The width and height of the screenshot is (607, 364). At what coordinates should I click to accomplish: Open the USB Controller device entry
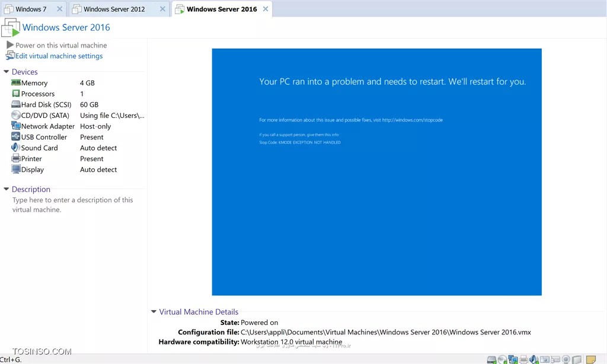[44, 137]
